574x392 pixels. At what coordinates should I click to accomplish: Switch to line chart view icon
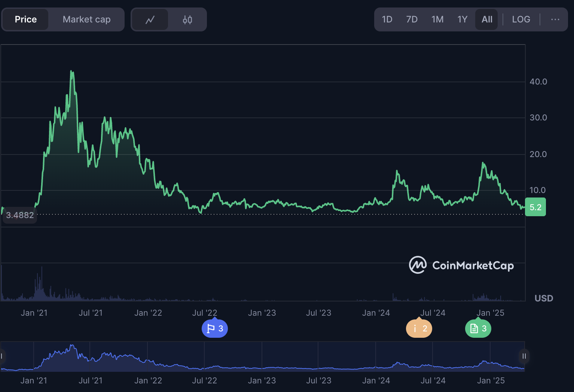pos(150,19)
